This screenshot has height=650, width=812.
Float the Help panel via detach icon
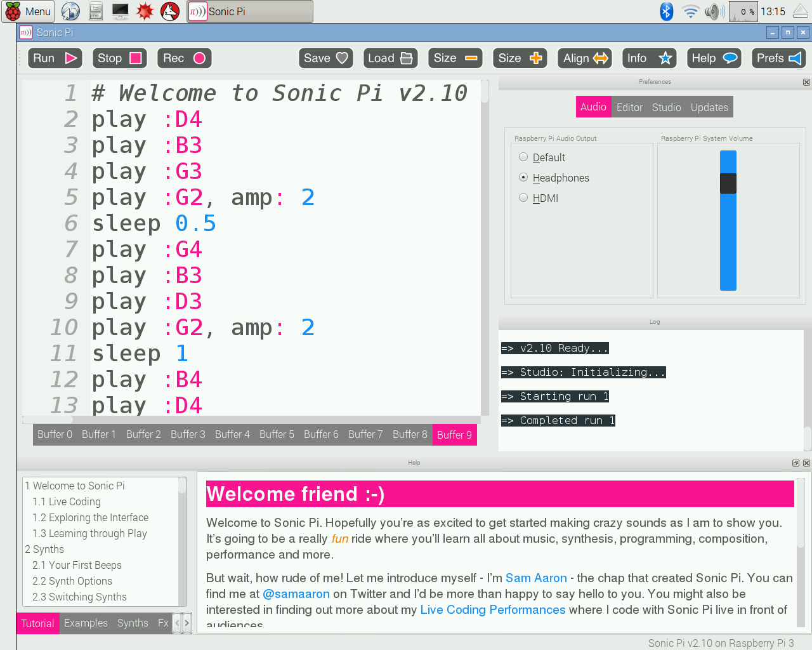[x=796, y=463]
